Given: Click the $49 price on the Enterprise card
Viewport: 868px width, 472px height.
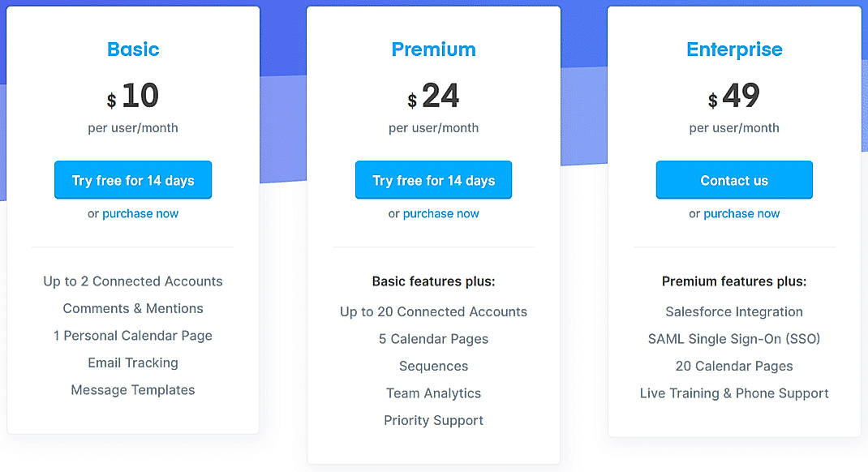Looking at the screenshot, I should tap(734, 96).
